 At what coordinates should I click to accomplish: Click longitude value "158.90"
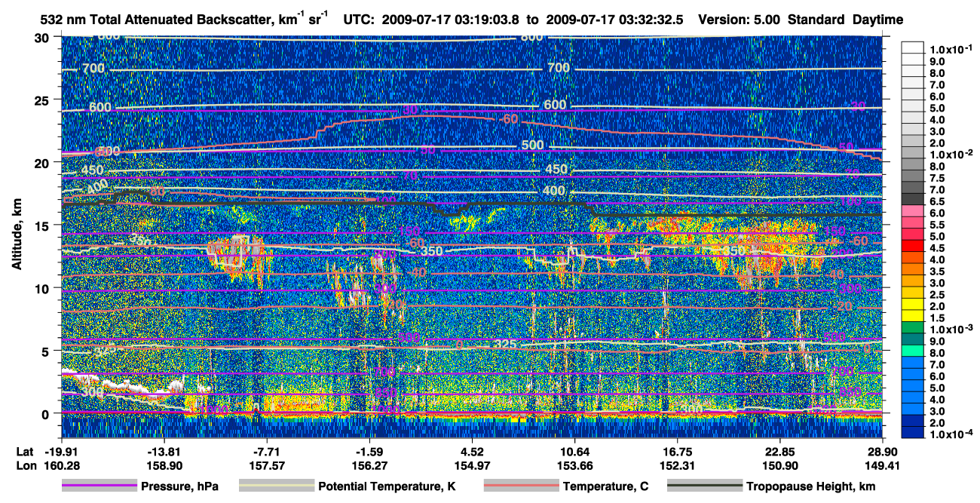[164, 465]
